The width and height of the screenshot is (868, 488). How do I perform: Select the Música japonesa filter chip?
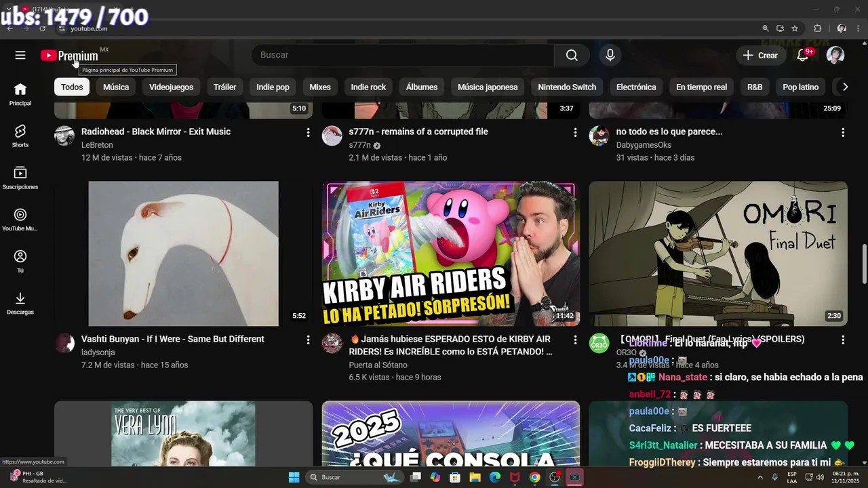(488, 87)
